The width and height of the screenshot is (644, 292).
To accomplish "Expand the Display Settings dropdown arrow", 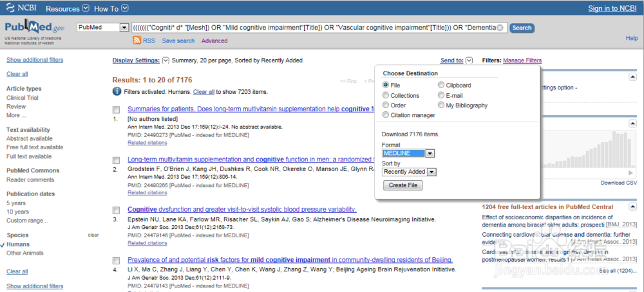I will (166, 60).
